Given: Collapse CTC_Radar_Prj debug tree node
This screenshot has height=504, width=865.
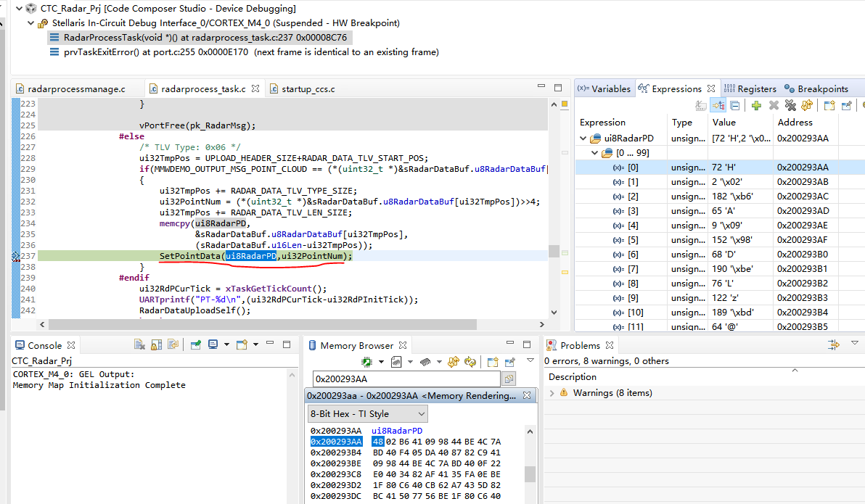Looking at the screenshot, I should coord(20,8).
